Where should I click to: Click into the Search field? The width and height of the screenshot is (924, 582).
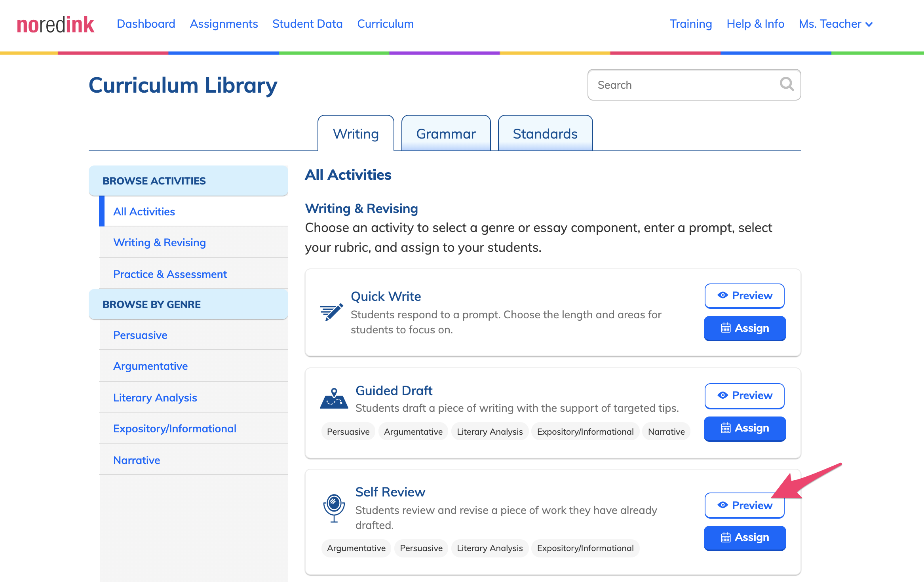pyautogui.click(x=694, y=85)
